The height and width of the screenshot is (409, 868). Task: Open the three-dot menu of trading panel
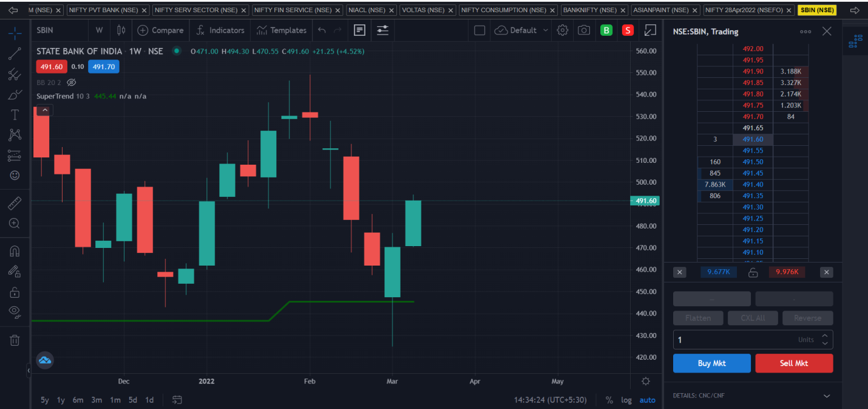pyautogui.click(x=805, y=32)
